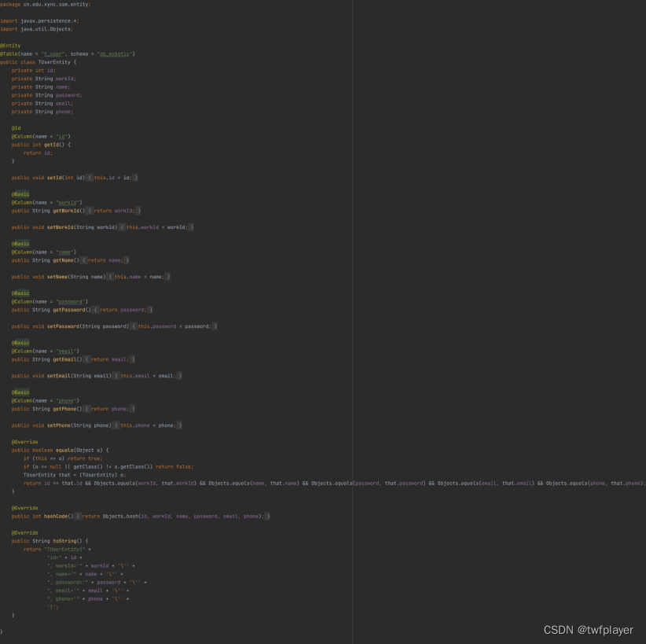
Task: Expand the folded setWorkId body
Action: coord(157,227)
